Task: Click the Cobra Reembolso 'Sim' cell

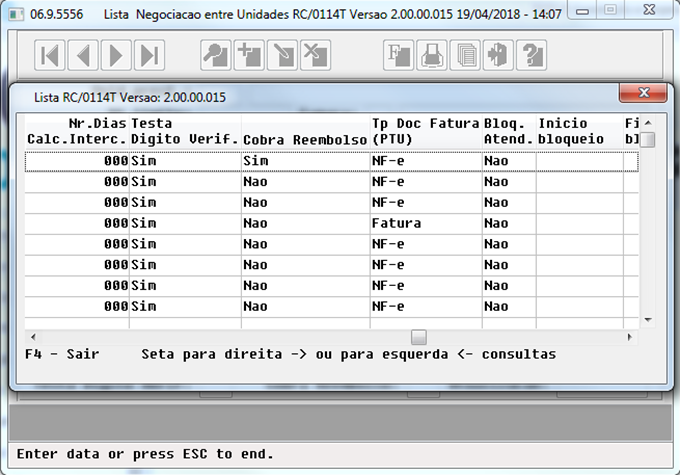Action: click(255, 160)
